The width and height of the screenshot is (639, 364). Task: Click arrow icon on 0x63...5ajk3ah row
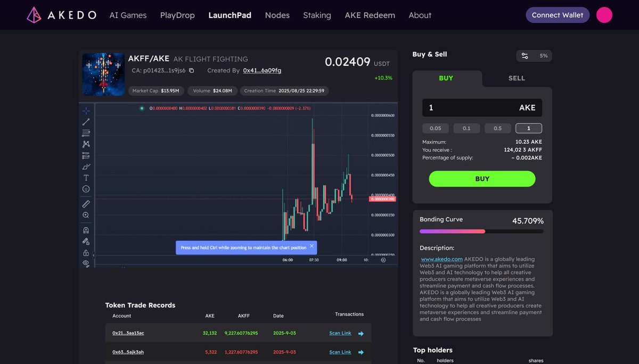[x=361, y=352]
